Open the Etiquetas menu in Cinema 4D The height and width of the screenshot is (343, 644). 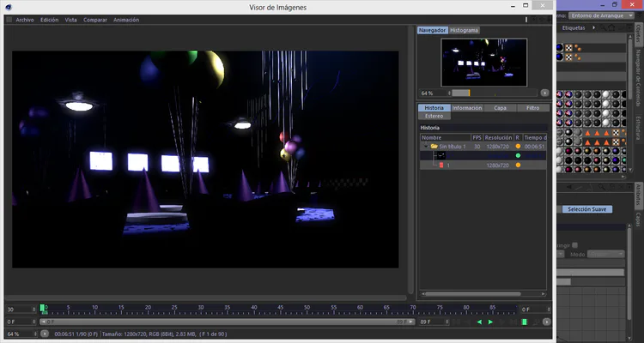(574, 28)
